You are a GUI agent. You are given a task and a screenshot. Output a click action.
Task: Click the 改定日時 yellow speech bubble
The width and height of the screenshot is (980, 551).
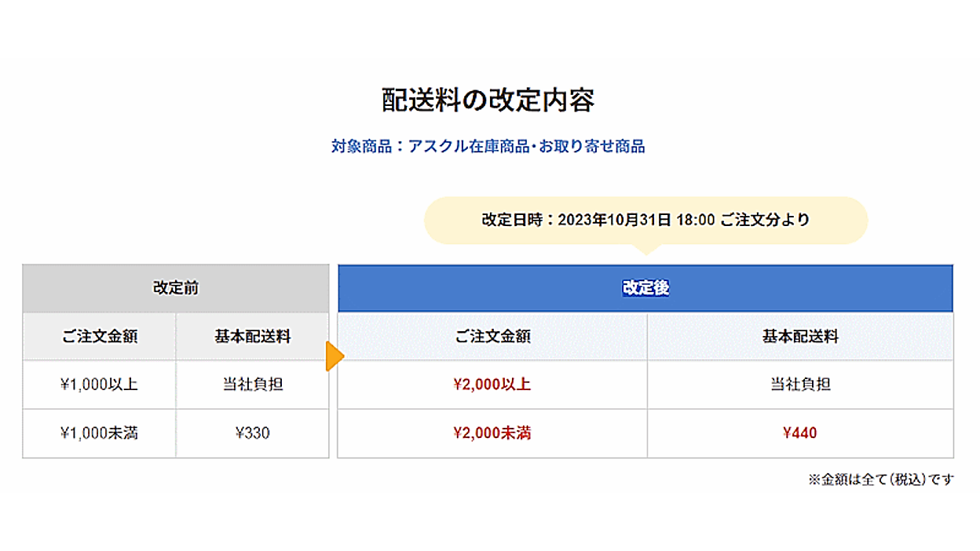coord(645,220)
